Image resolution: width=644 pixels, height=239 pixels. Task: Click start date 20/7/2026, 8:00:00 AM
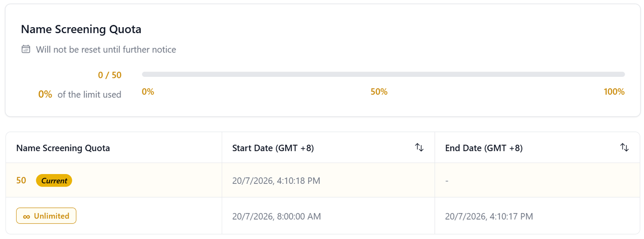(x=276, y=216)
